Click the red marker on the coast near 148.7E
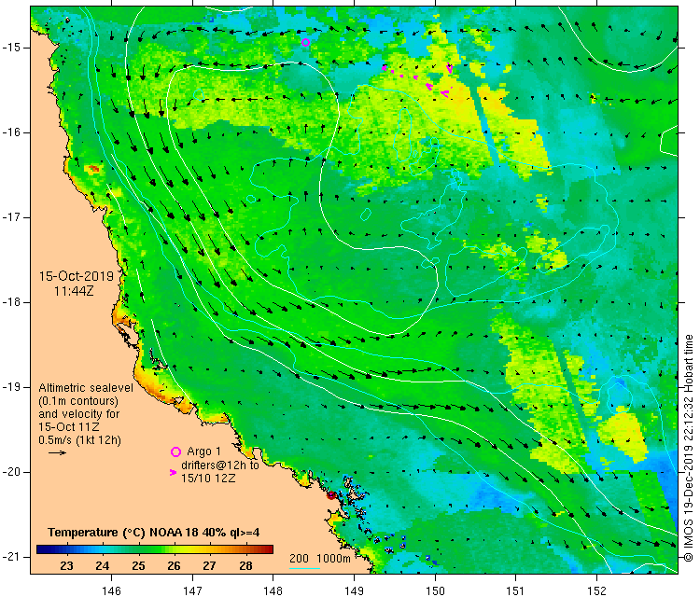This screenshot has width=700, height=597. pos(330,494)
